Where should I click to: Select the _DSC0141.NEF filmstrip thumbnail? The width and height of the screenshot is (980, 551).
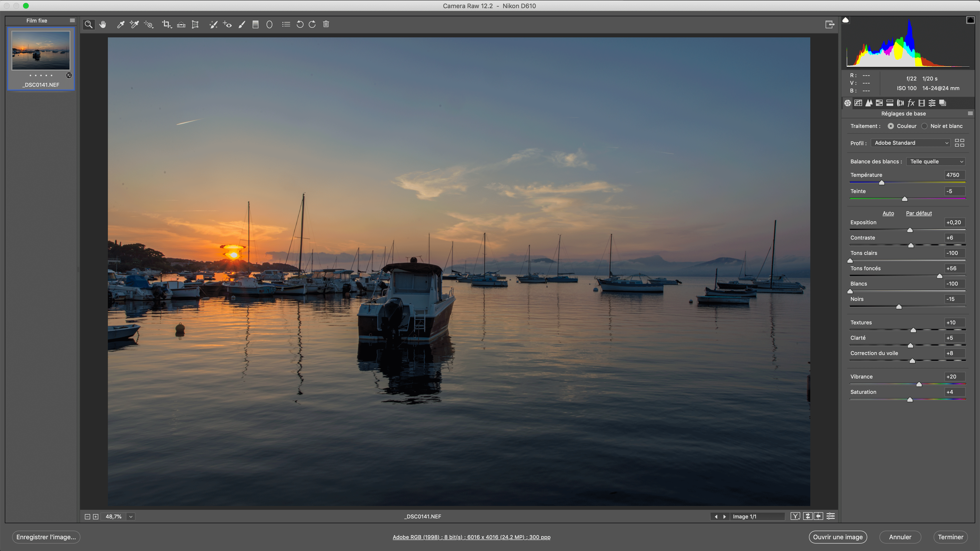click(41, 58)
